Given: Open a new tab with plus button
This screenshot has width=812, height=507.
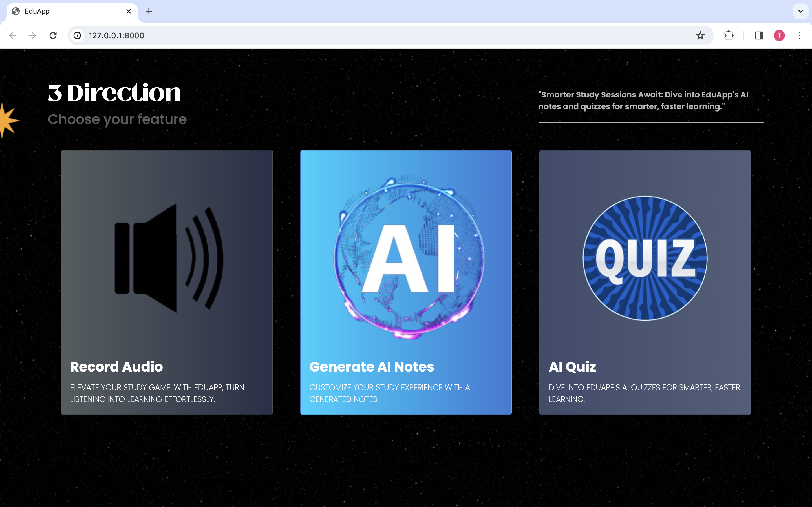Looking at the screenshot, I should click(149, 11).
